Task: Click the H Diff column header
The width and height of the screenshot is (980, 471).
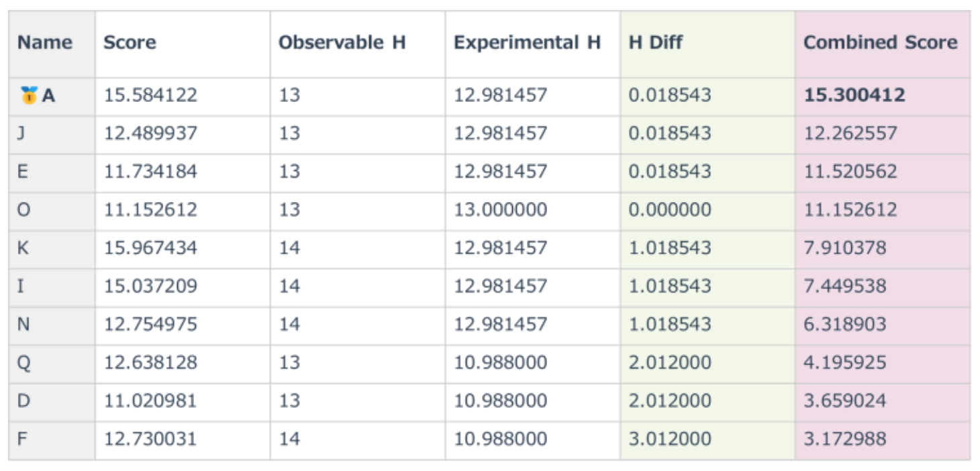Action: 655,43
